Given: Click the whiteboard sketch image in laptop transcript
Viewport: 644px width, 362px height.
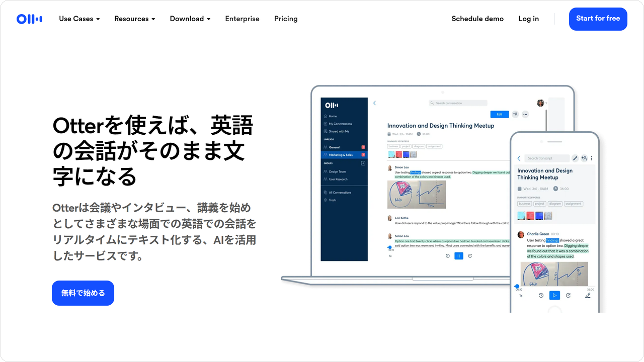Looking at the screenshot, I should coord(417,194).
